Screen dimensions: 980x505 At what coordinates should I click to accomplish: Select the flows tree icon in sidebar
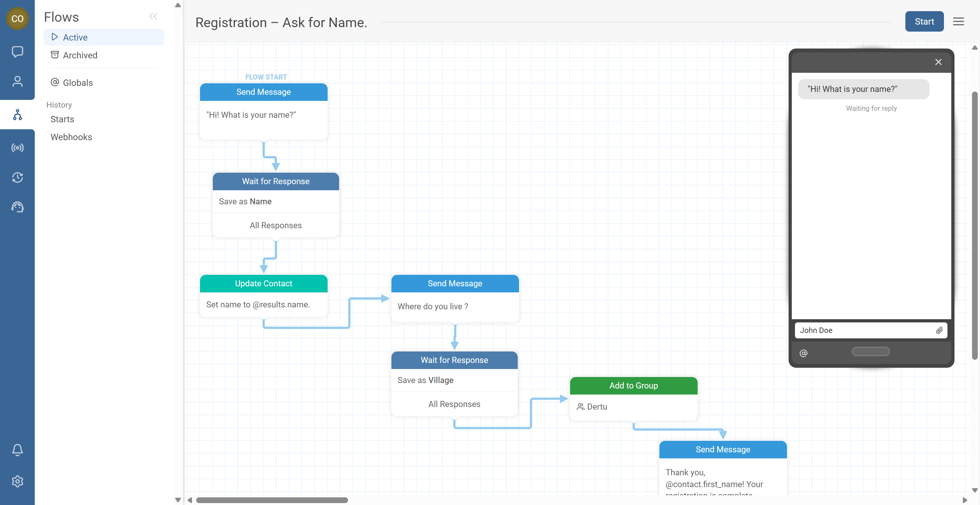17,115
